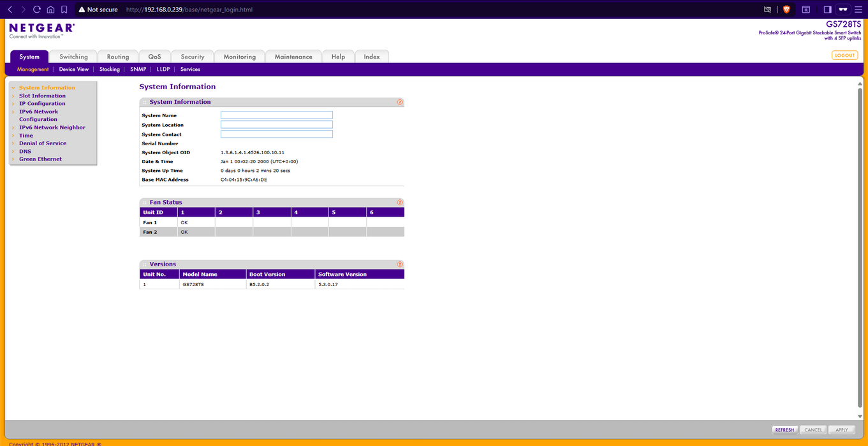This screenshot has width=868, height=446.
Task: Click the browser forward arrow
Action: tap(24, 10)
